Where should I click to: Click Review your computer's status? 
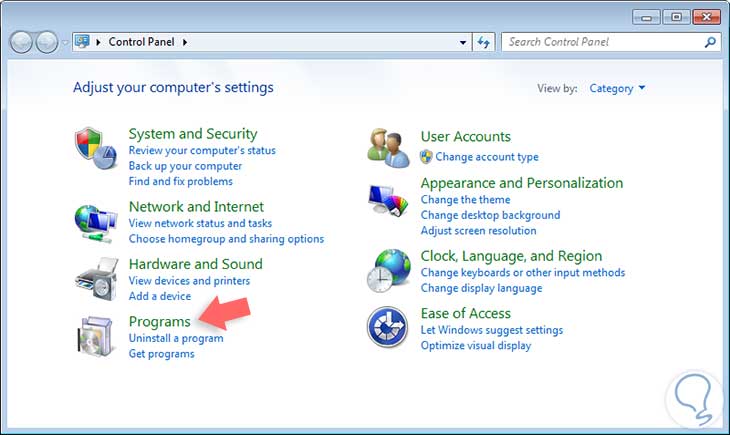pyautogui.click(x=202, y=150)
